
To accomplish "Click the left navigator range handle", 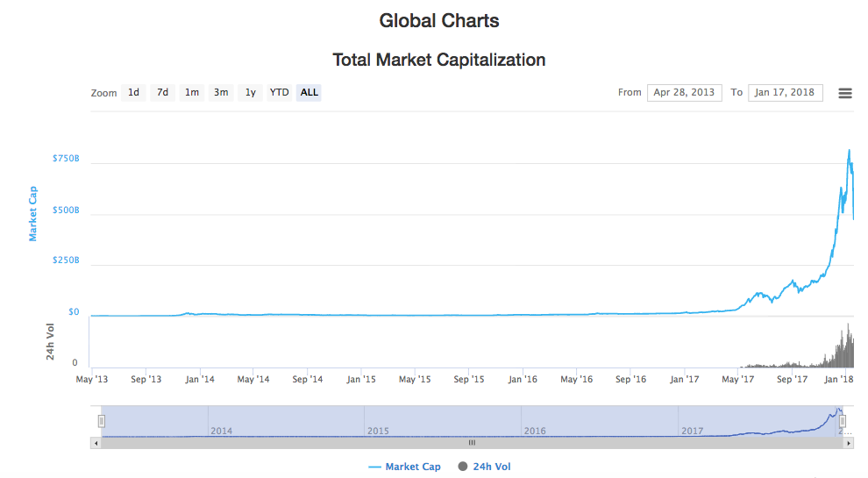I will [102, 421].
